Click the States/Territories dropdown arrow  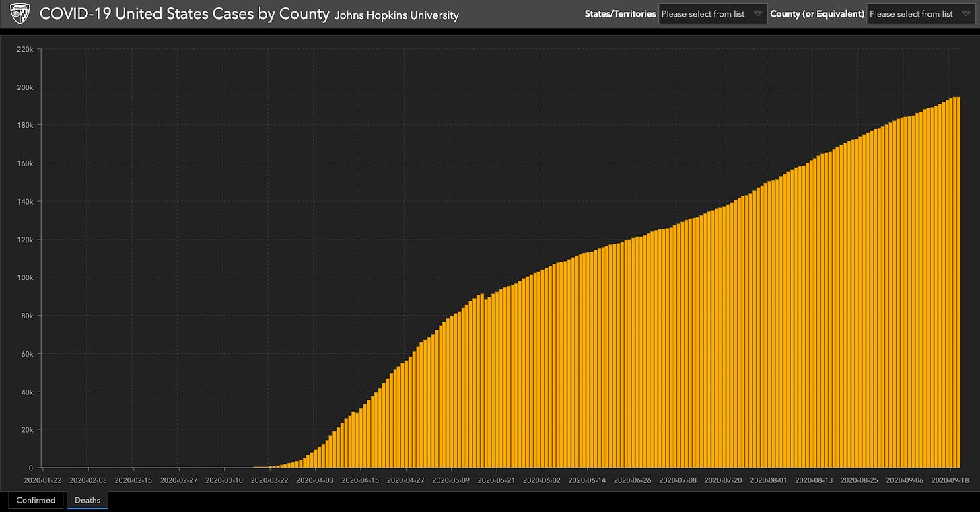[758, 14]
